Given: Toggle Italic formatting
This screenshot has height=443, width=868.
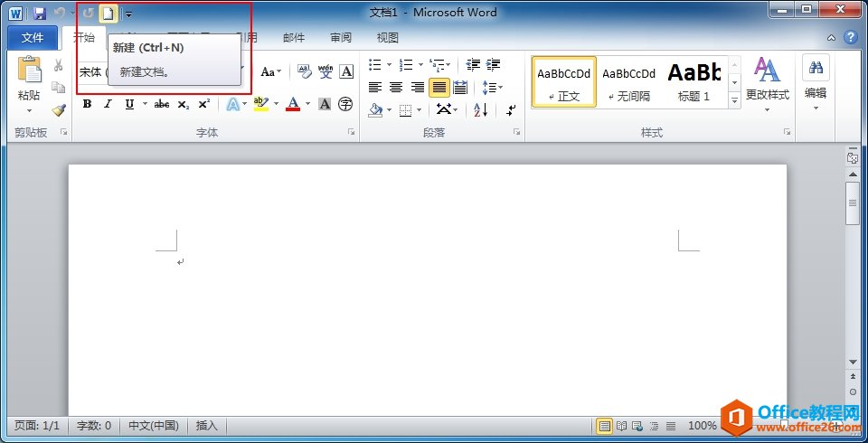Looking at the screenshot, I should point(108,104).
